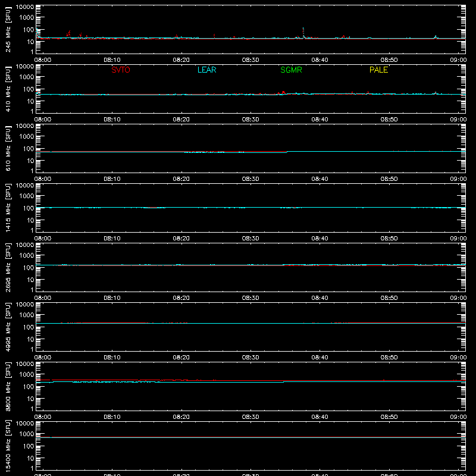Click 08:10 on the 1415 MHz time axis

point(112,239)
